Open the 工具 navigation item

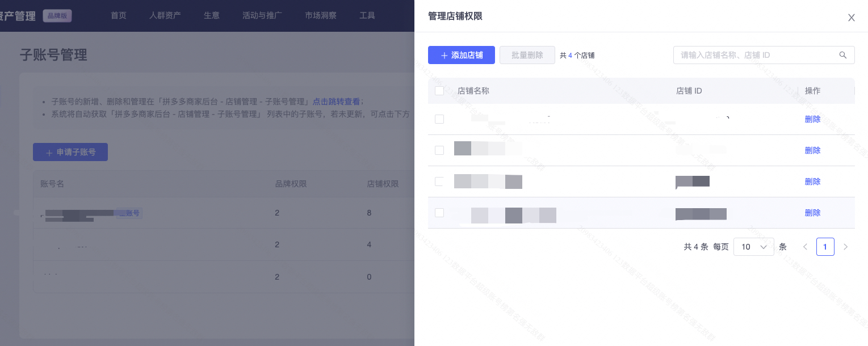click(x=367, y=15)
